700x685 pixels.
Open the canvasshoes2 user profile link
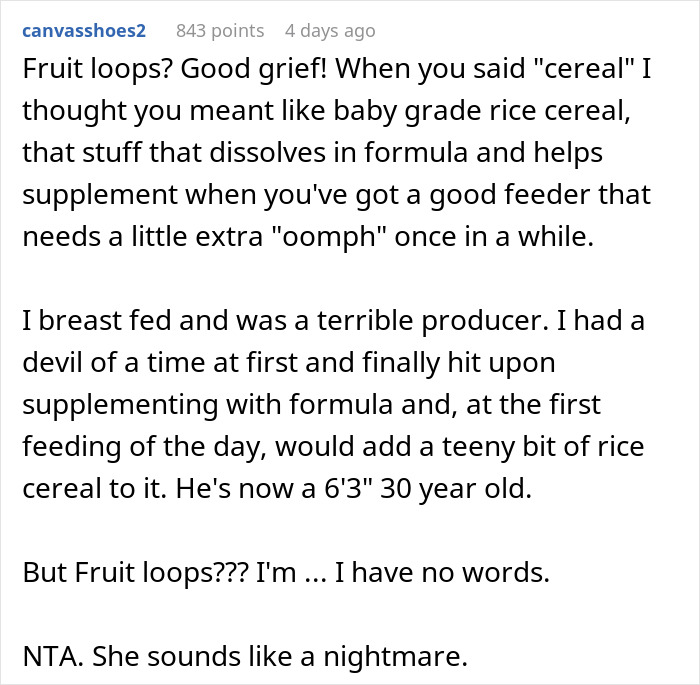[x=83, y=31]
